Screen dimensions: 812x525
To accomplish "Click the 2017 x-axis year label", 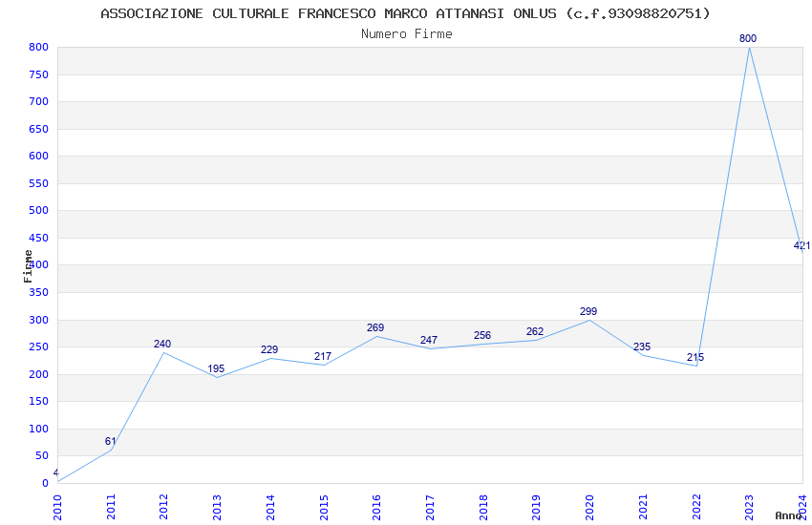I will (x=430, y=507).
